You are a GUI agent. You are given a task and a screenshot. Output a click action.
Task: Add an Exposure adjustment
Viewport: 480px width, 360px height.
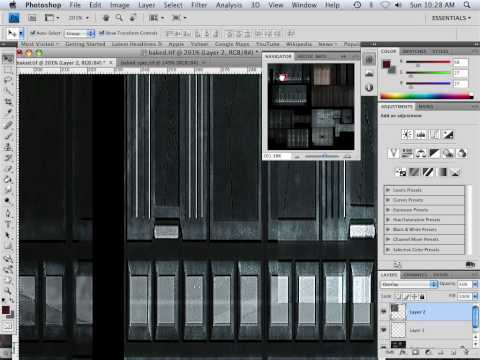[x=448, y=135]
